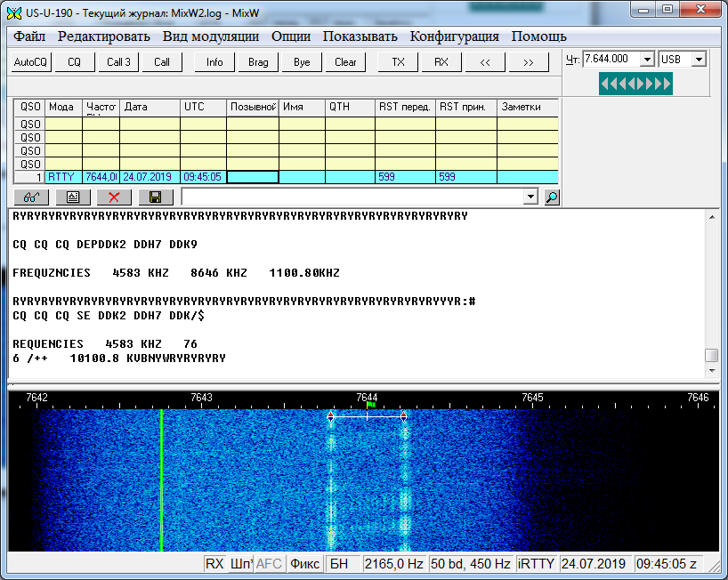This screenshot has width=728, height=580.
Task: Click the receive window scroll down arrow
Action: (711, 370)
